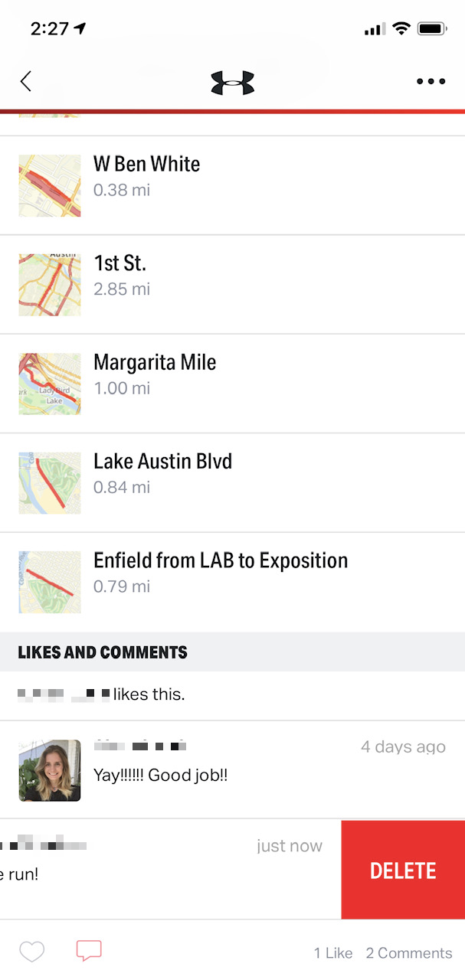Screen dimensions: 465x980
Task: Open the Lake Austin Blvd map thumbnail
Action: click(50, 483)
